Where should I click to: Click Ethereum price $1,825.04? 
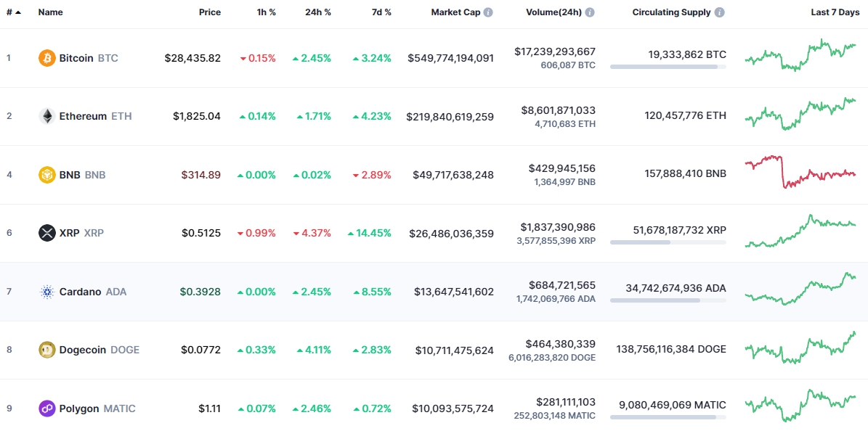(x=197, y=116)
